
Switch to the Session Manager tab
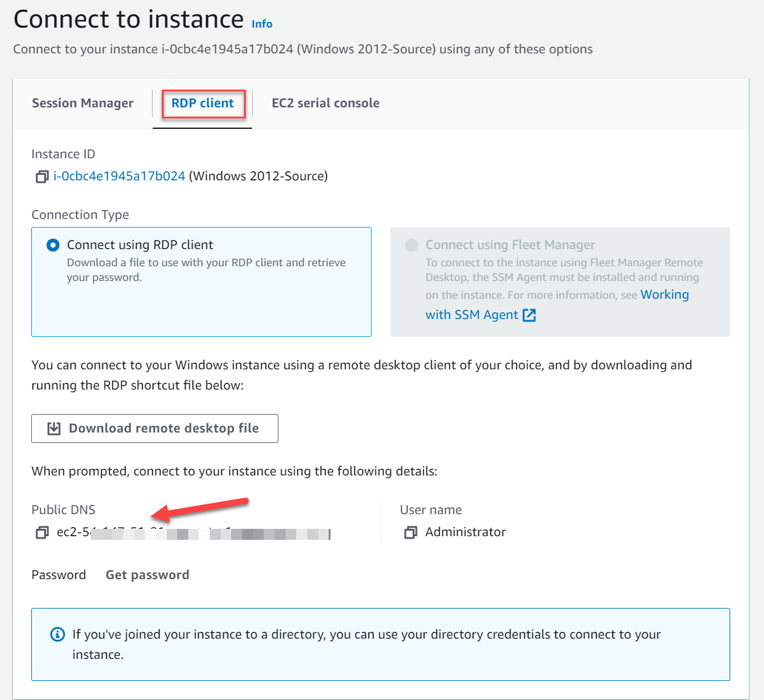pos(83,103)
